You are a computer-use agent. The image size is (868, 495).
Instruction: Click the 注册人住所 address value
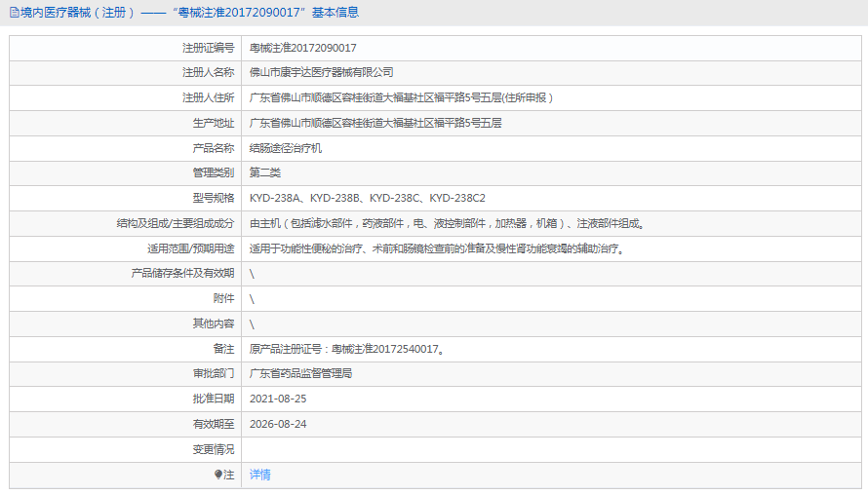pyautogui.click(x=401, y=97)
